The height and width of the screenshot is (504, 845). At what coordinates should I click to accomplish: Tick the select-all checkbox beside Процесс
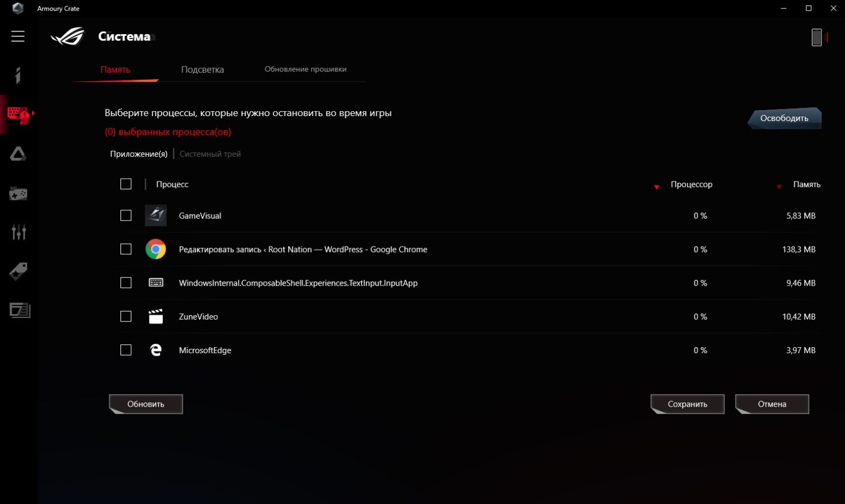pos(126,184)
